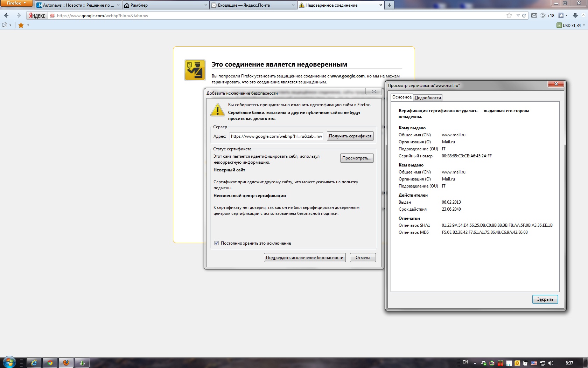
Task: Click the server address input field
Action: tap(276, 136)
